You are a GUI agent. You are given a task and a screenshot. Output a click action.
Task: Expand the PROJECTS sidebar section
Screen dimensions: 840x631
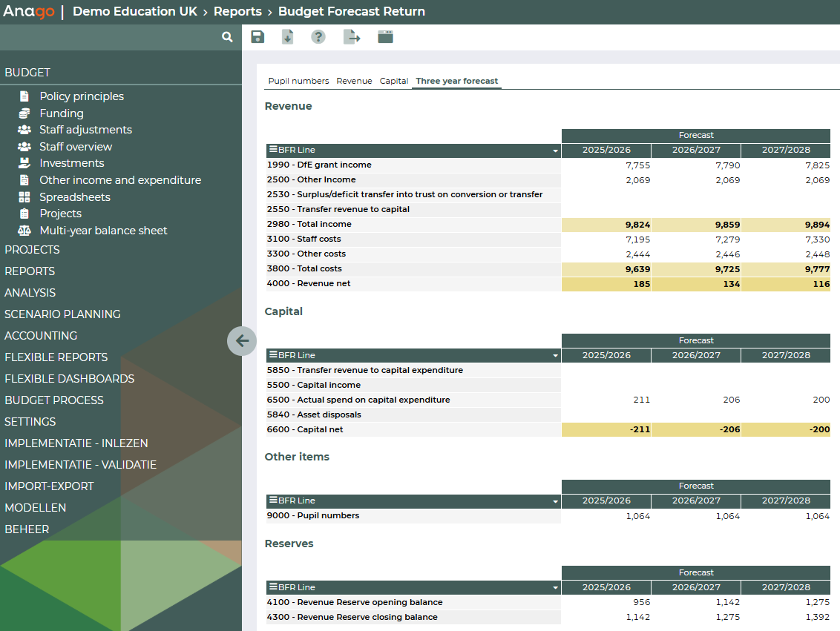[x=32, y=250]
